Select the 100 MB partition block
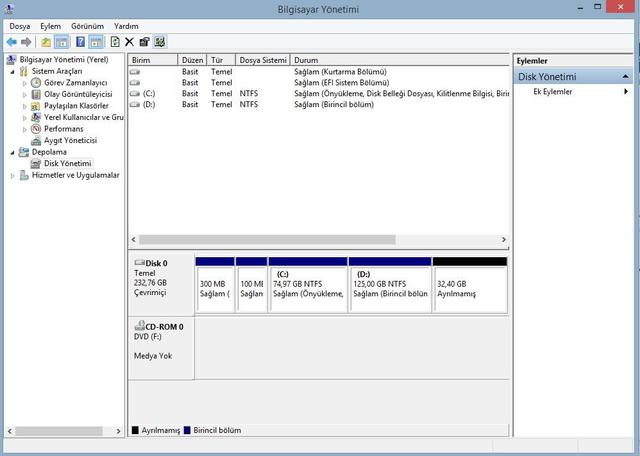The height and width of the screenshot is (456, 640). click(251, 285)
